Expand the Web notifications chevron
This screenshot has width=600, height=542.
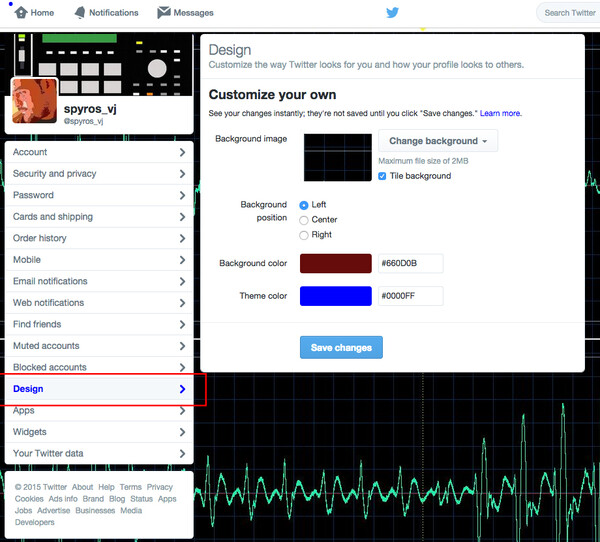[x=182, y=303]
